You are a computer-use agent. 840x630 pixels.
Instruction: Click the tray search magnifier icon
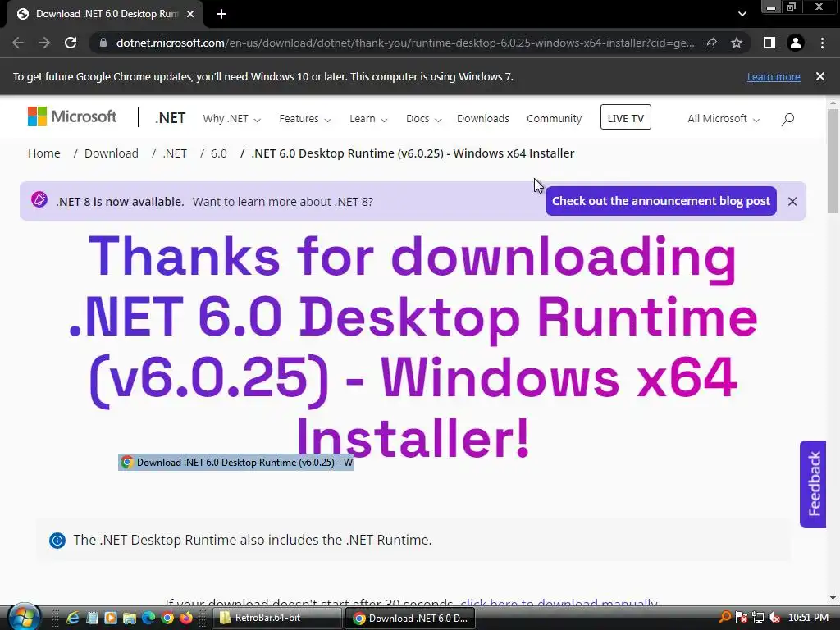click(x=725, y=618)
